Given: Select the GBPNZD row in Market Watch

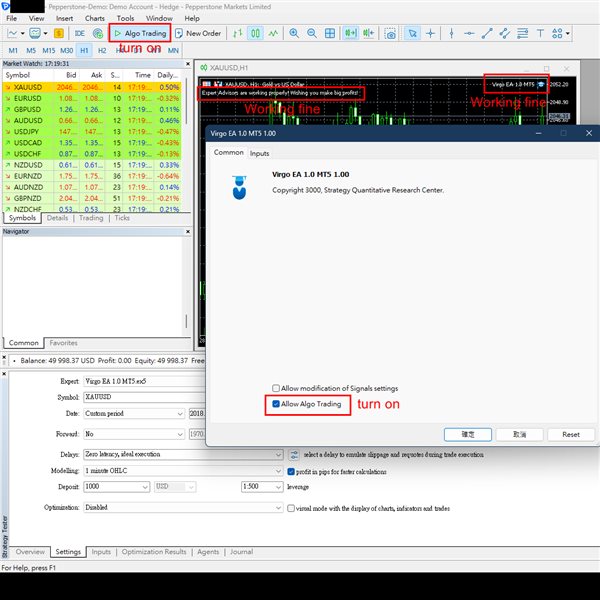Looking at the screenshot, I should (x=92, y=198).
